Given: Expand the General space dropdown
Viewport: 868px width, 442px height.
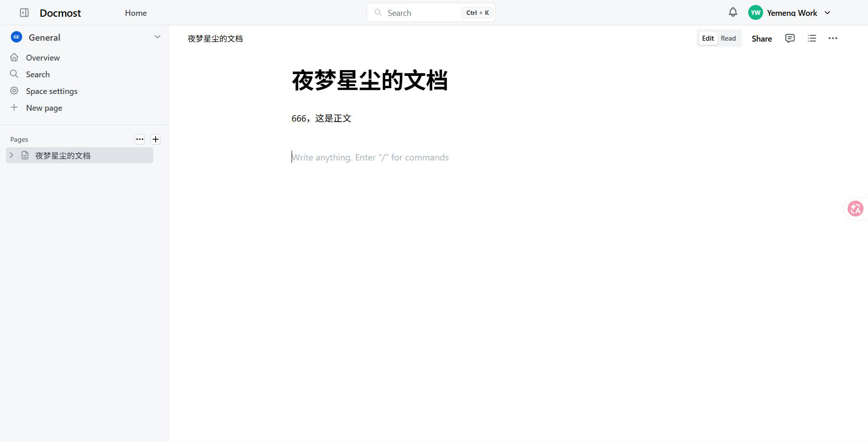Looking at the screenshot, I should click(x=157, y=37).
